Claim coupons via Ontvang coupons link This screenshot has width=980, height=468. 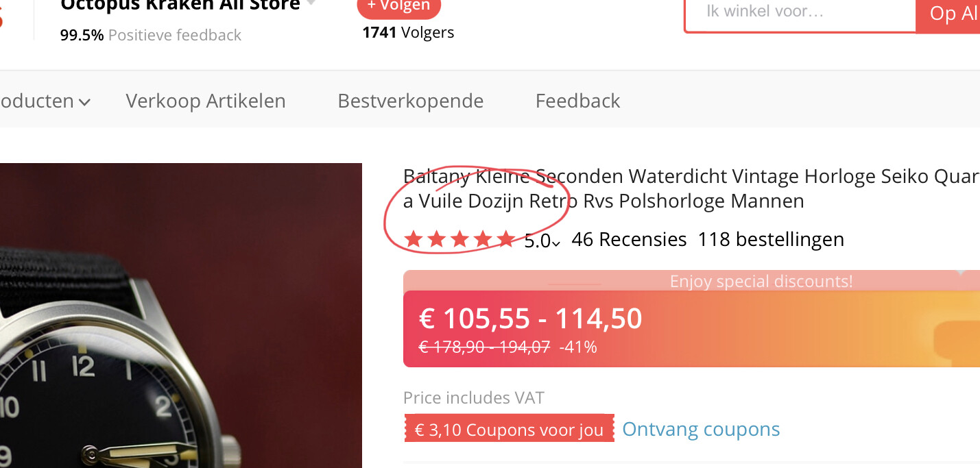click(701, 429)
